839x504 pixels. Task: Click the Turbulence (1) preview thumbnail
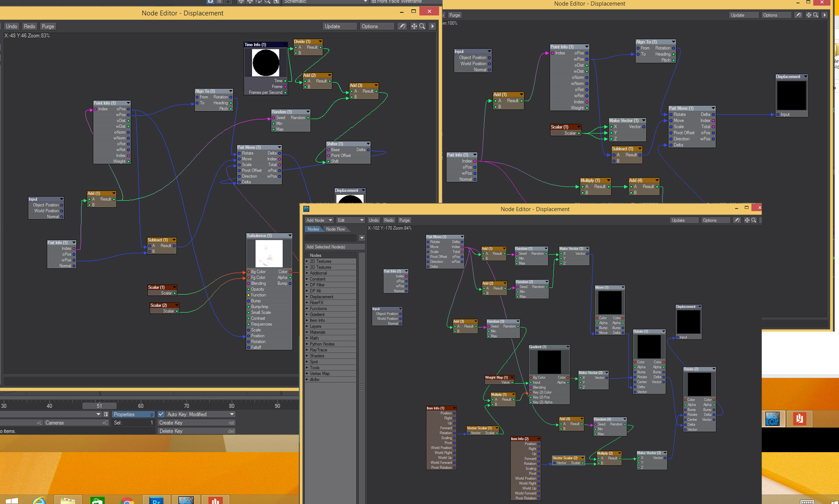click(269, 253)
